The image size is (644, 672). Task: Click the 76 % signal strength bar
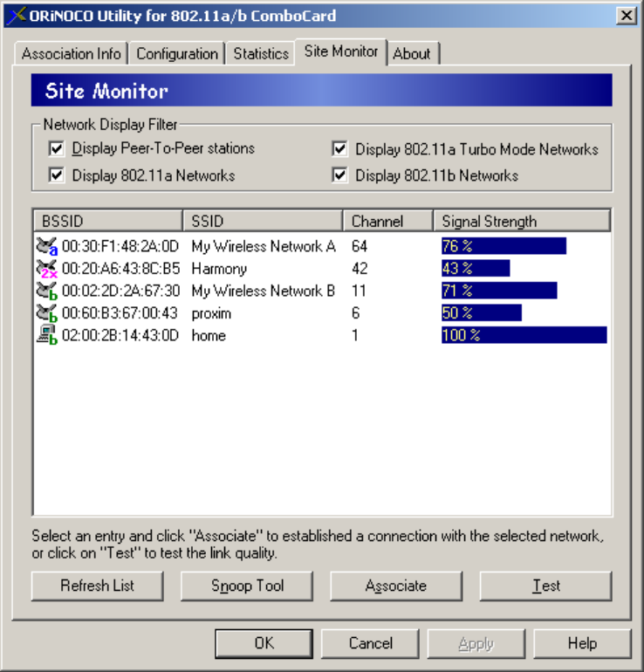point(504,246)
